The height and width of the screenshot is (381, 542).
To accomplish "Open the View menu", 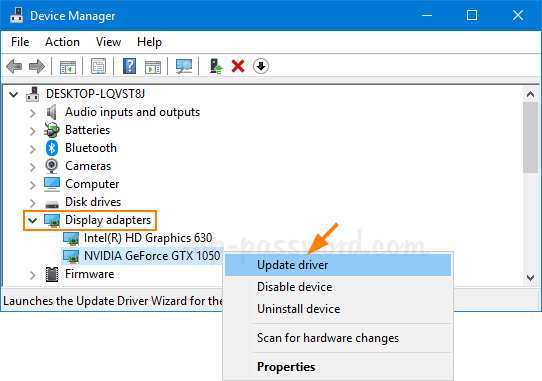I will coord(109,42).
